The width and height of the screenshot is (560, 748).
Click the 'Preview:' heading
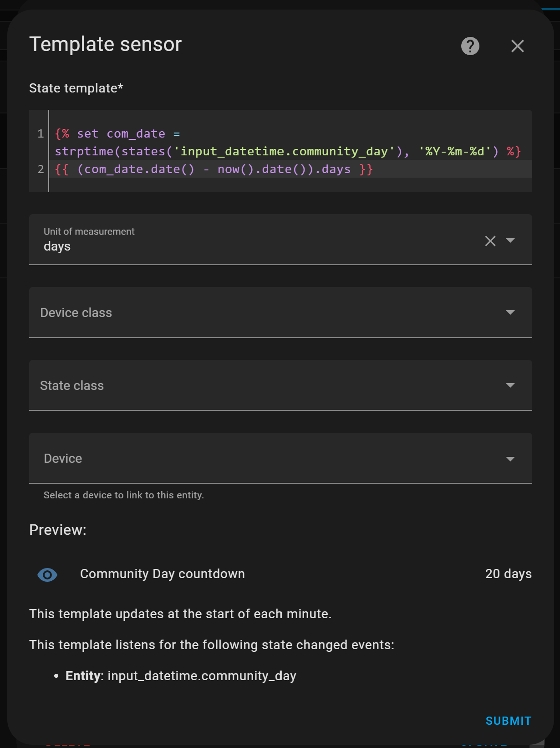(x=58, y=530)
